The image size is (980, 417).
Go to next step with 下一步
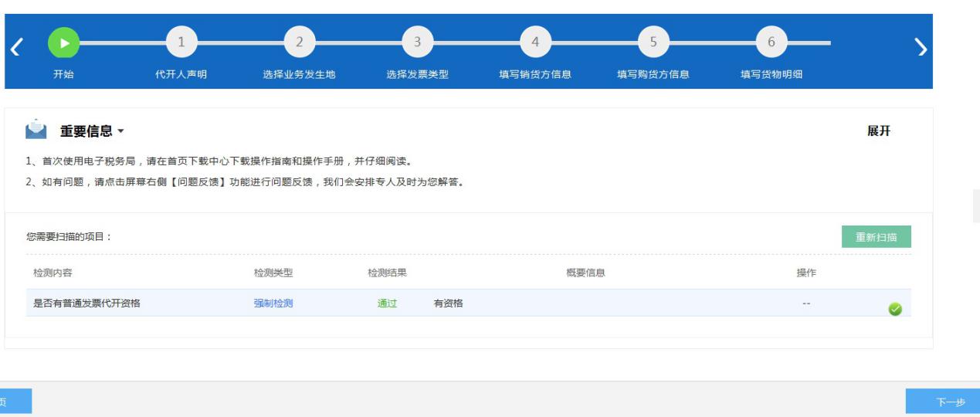[x=943, y=402]
